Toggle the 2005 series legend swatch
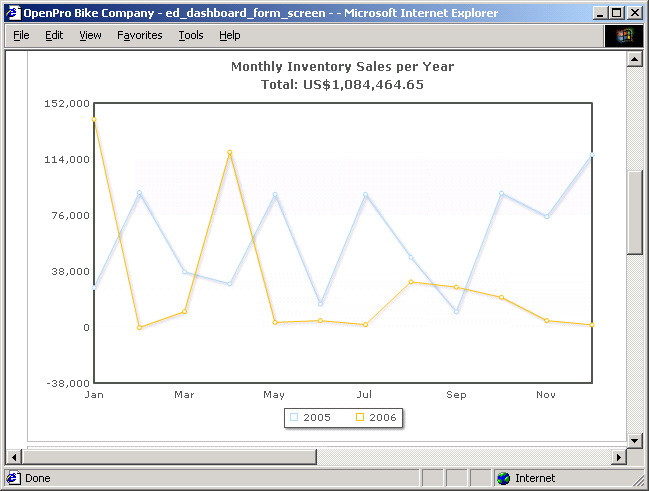Image resolution: width=649 pixels, height=491 pixels. tap(293, 417)
